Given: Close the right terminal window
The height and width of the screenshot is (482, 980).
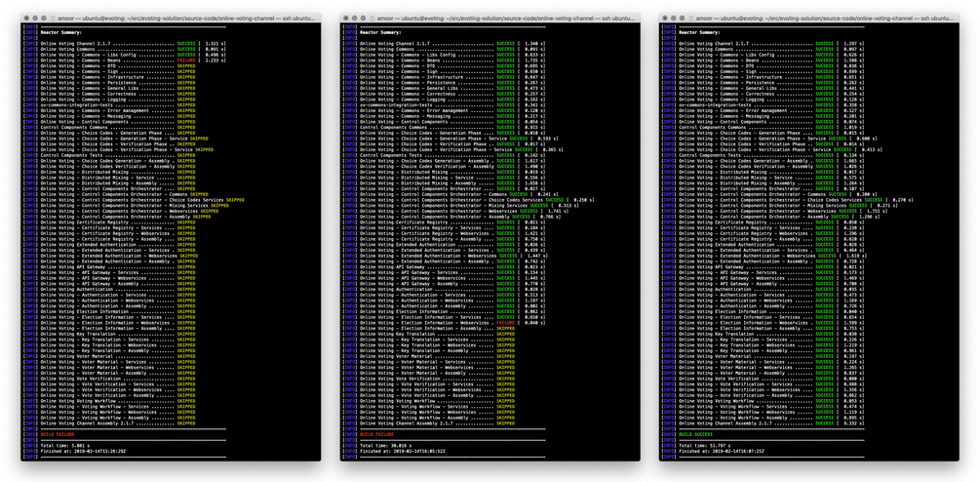Looking at the screenshot, I should 665,18.
